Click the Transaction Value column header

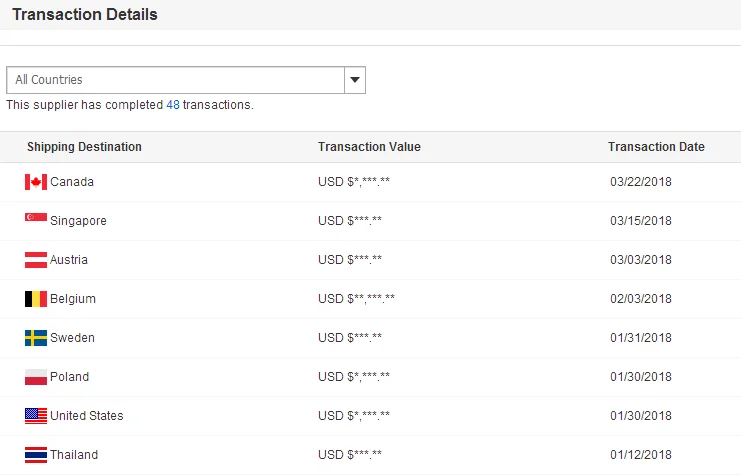(x=369, y=147)
